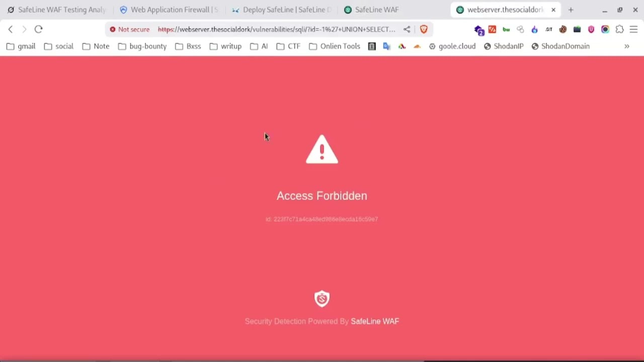
Task: Open the SafeLine WAF footer link
Action: click(x=375, y=321)
